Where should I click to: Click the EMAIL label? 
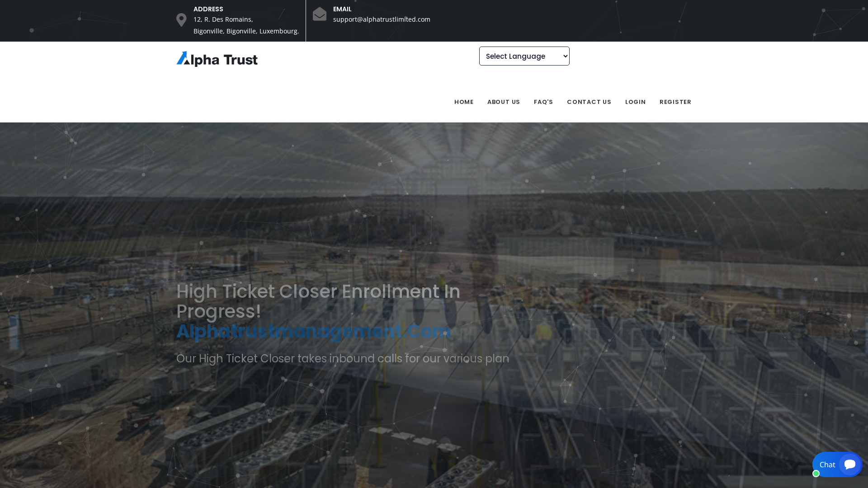[342, 9]
